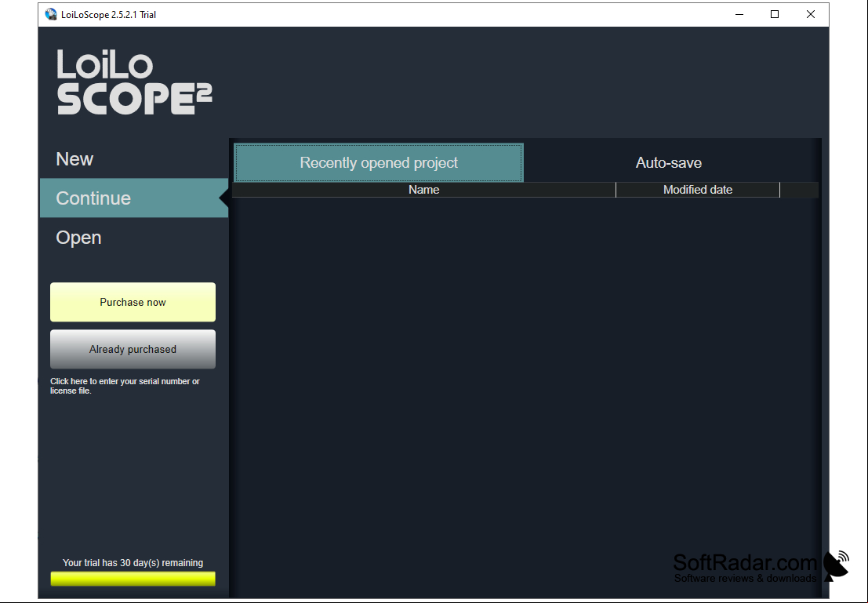Switch to Recently opened project tab
868x603 pixels.
pyautogui.click(x=379, y=163)
